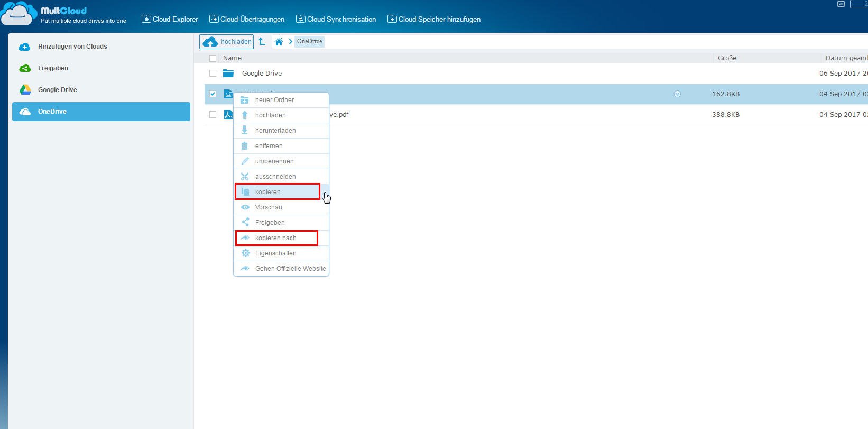Check the Google Drive folder checkbox

[213, 74]
